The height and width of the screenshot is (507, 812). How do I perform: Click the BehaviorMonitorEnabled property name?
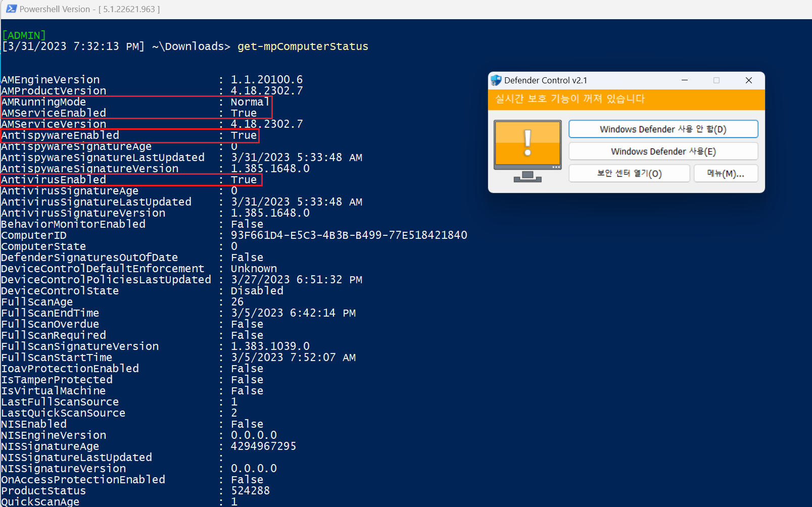73,224
